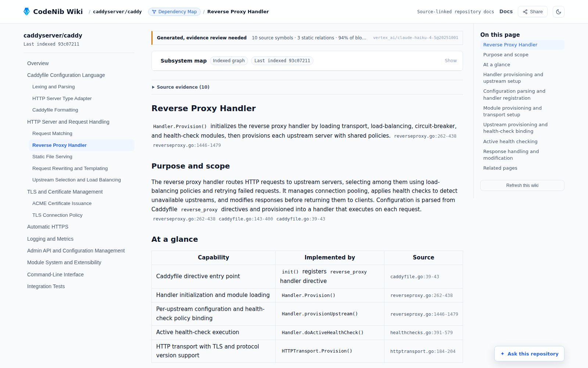The height and width of the screenshot is (368, 588).
Task: Toggle dark mode with moon icon
Action: 559,12
